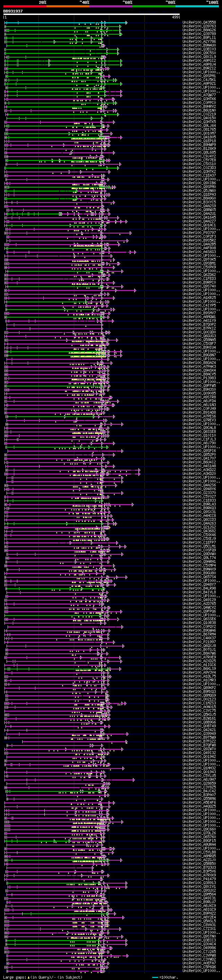Image resolution: width=222 pixels, height=980 pixels.
Task: Select hit UniRef100_Q657S4
Action: pyautogui.click(x=199, y=577)
